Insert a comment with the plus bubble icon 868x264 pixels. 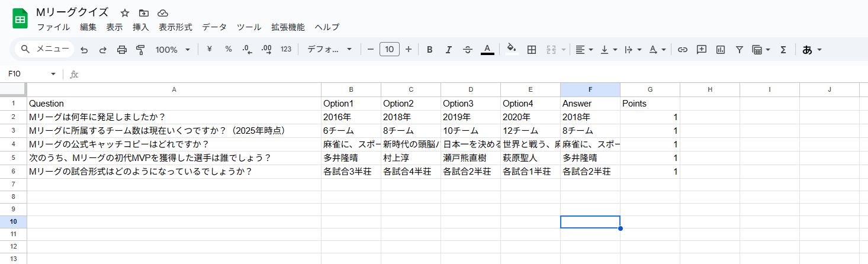(702, 50)
